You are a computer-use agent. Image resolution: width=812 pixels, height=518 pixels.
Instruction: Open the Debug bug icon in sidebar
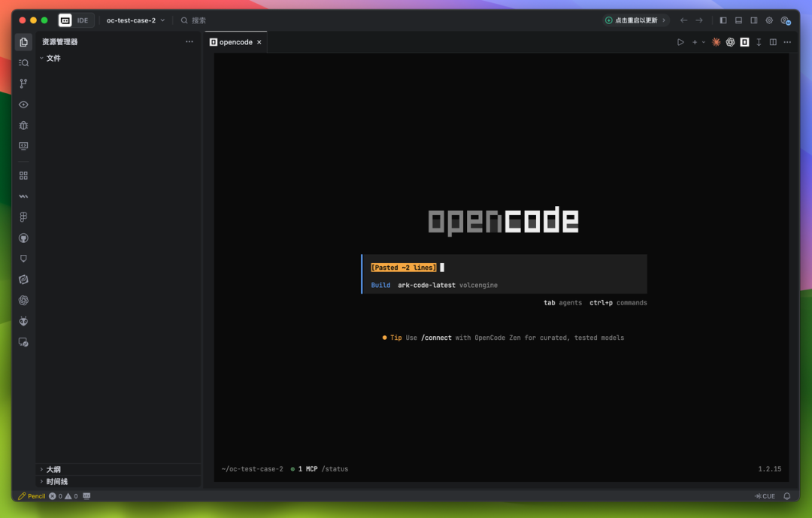pyautogui.click(x=23, y=126)
